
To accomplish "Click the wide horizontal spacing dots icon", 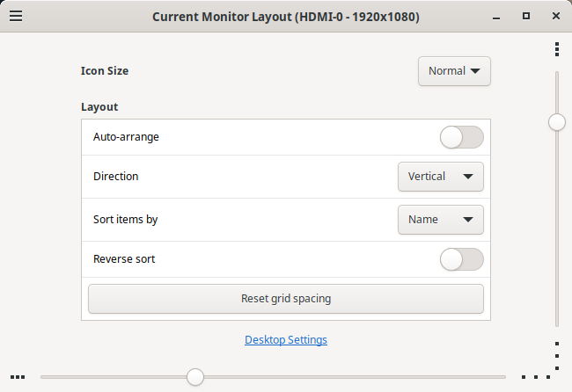I will click(x=535, y=377).
